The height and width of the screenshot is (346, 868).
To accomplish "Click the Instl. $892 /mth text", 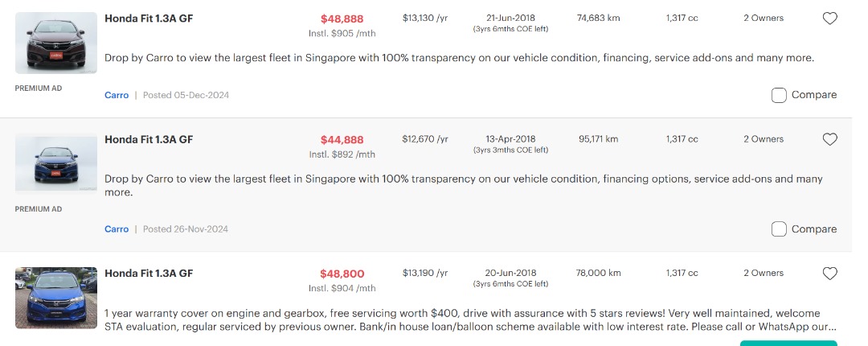I will pos(342,154).
